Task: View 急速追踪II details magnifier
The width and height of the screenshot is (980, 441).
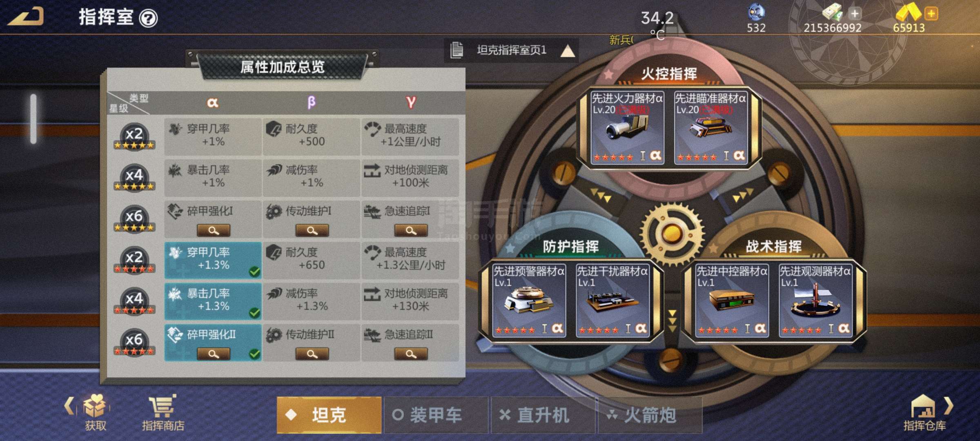Action: (x=411, y=354)
